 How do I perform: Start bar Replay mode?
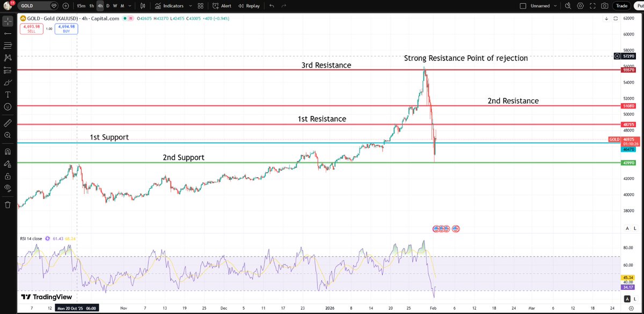coord(249,6)
